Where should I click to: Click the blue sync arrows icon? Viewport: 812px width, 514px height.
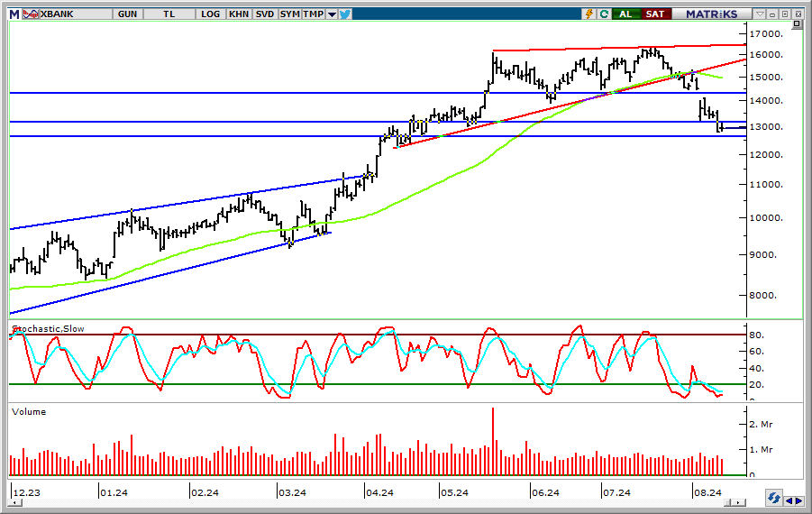click(773, 498)
